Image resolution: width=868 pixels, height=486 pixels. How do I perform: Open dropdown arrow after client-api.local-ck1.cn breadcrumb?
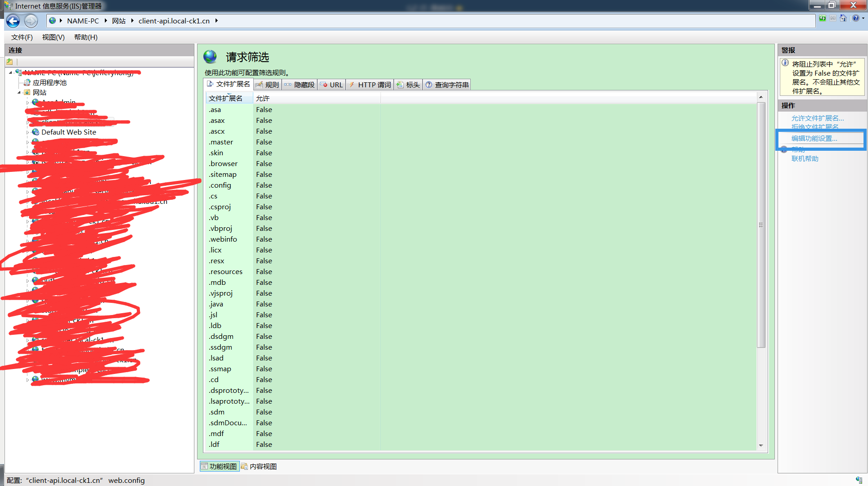point(216,21)
